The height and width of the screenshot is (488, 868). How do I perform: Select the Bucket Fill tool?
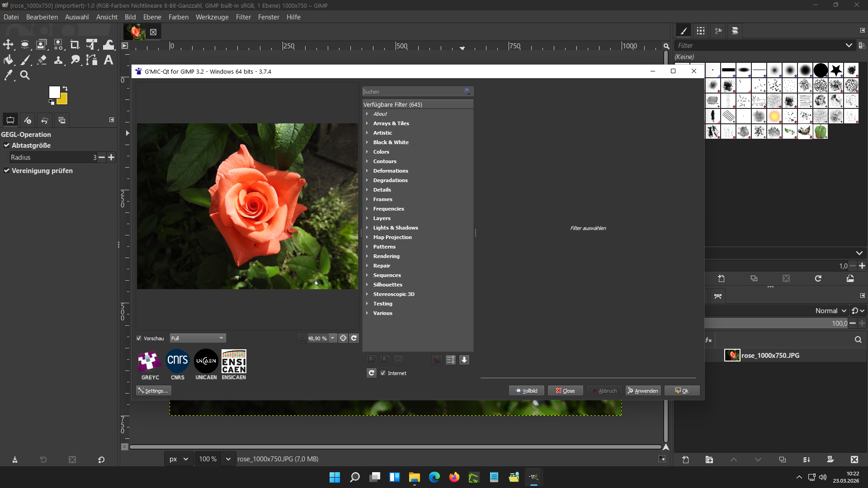[x=8, y=60]
